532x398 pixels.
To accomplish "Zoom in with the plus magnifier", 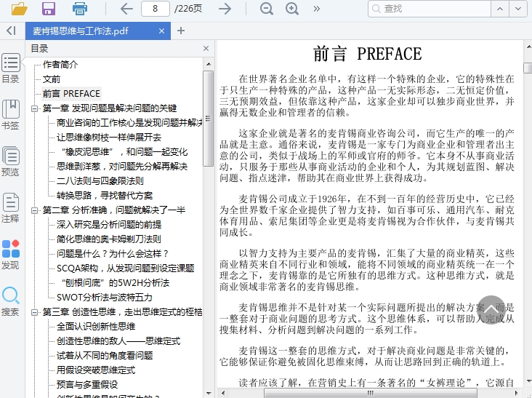I will tap(292, 9).
